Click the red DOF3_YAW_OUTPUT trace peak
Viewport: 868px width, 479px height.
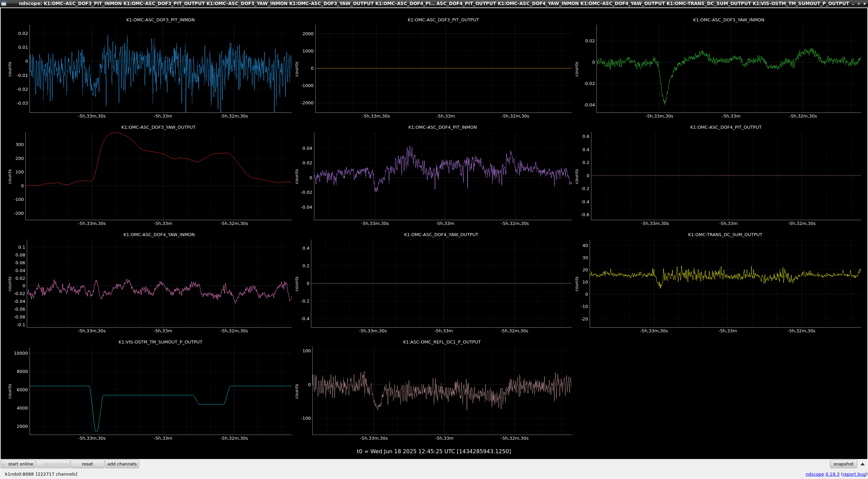click(x=115, y=133)
